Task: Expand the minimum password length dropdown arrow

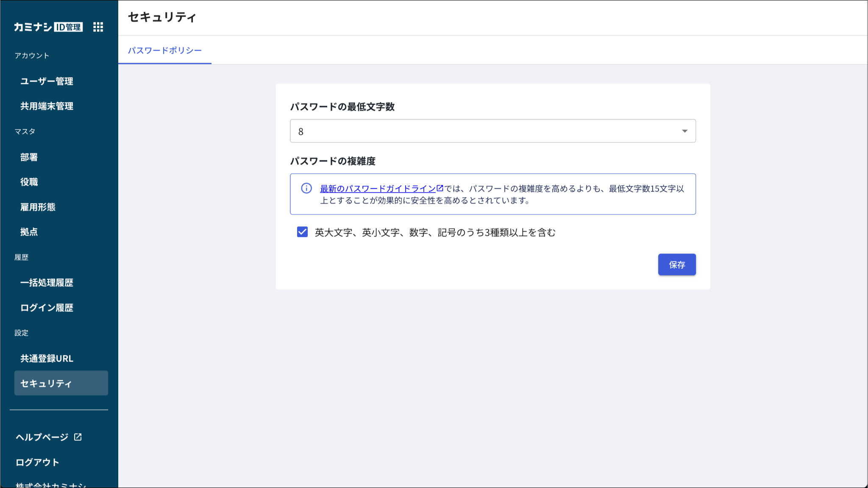Action: tap(684, 131)
